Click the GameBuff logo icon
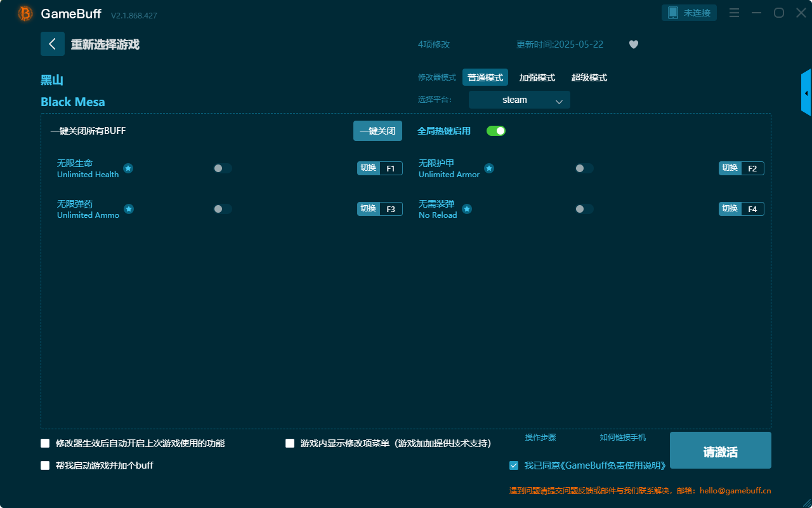The width and height of the screenshot is (812, 508). tap(25, 13)
